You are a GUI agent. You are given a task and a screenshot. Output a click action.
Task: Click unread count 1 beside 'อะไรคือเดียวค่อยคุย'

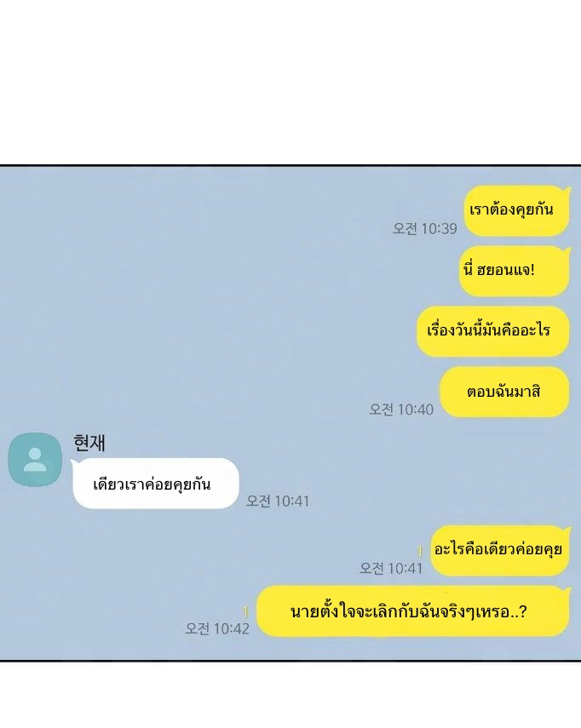point(420,551)
